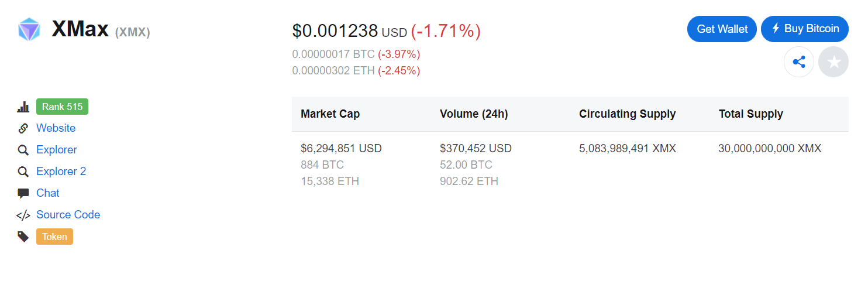Click the bar chart rank icon

coord(23,107)
